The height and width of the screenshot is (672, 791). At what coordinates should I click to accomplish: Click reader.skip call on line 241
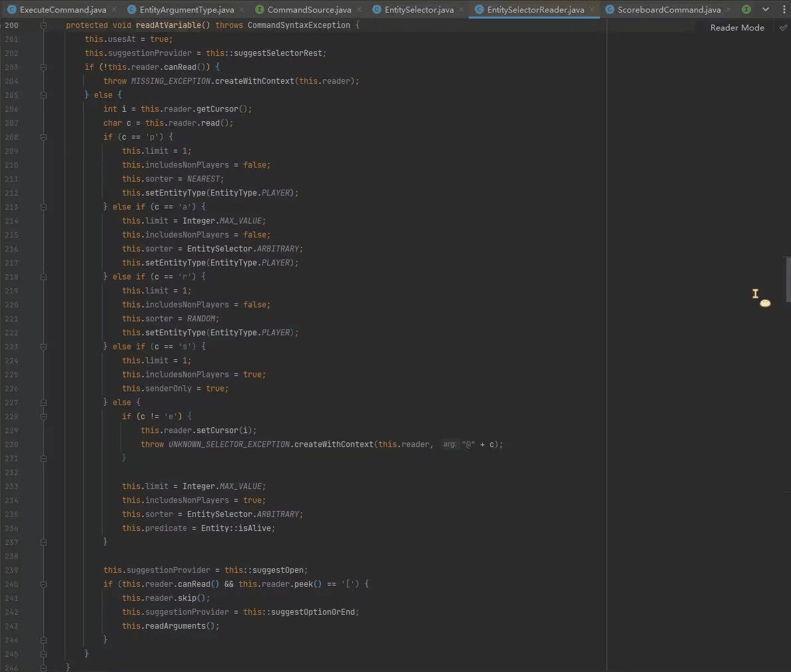[x=186, y=598]
